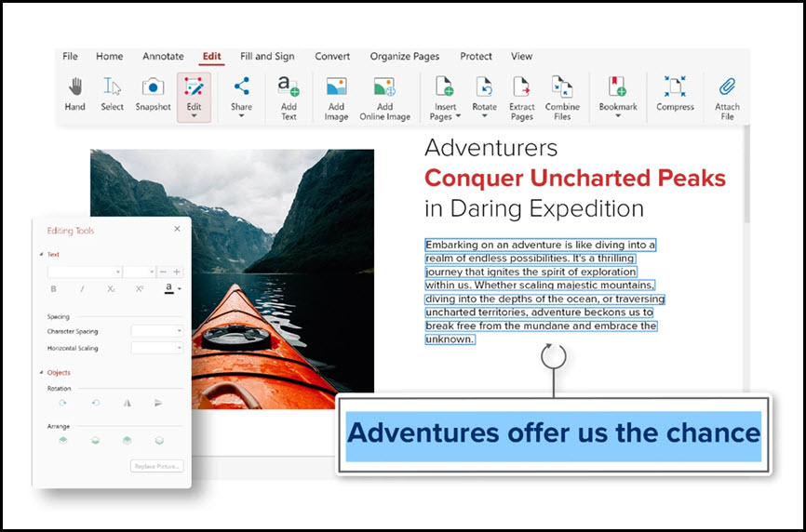Rotate object clockwise in Editing Tools
This screenshot has width=806, height=532.
pos(62,403)
